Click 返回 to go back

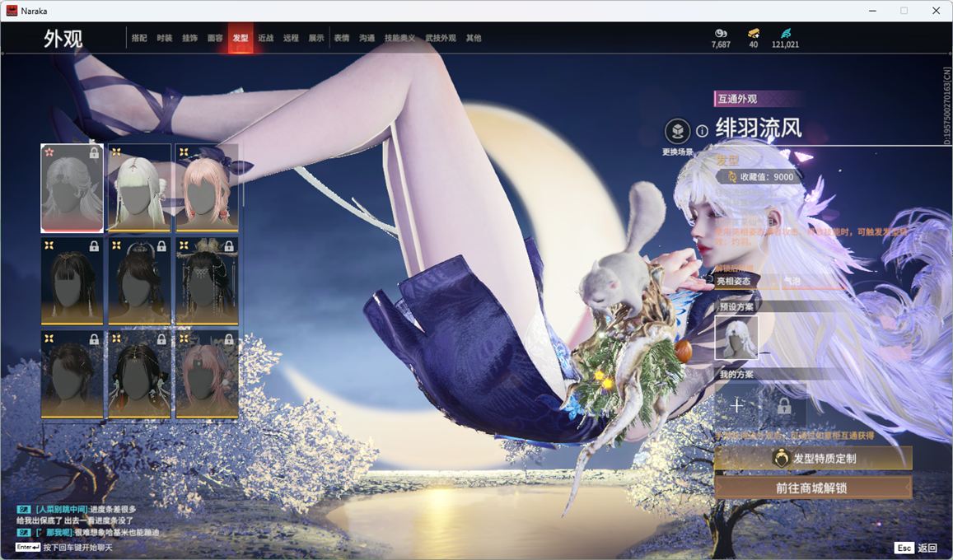pyautogui.click(x=927, y=548)
